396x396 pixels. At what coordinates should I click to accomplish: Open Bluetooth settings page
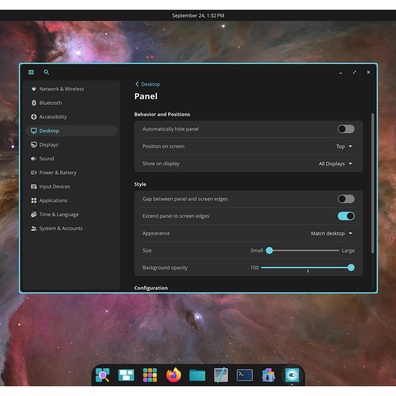72,103
